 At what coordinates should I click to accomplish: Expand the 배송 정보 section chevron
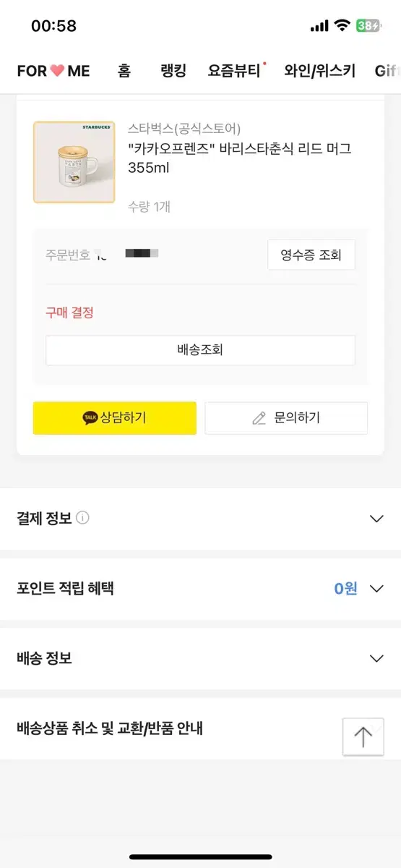[376, 659]
